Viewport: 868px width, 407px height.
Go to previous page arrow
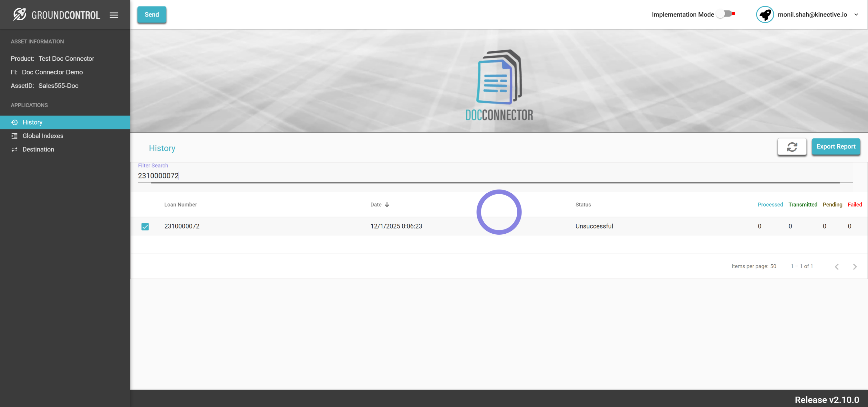click(x=837, y=267)
